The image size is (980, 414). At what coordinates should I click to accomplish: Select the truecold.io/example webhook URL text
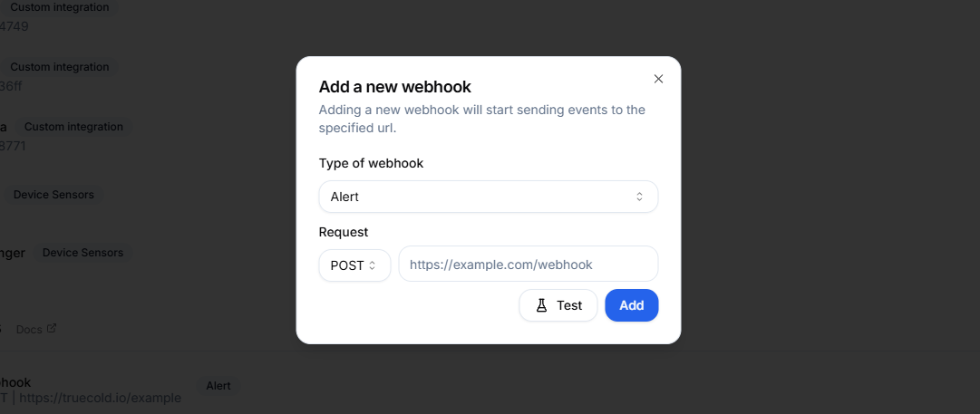click(101, 398)
